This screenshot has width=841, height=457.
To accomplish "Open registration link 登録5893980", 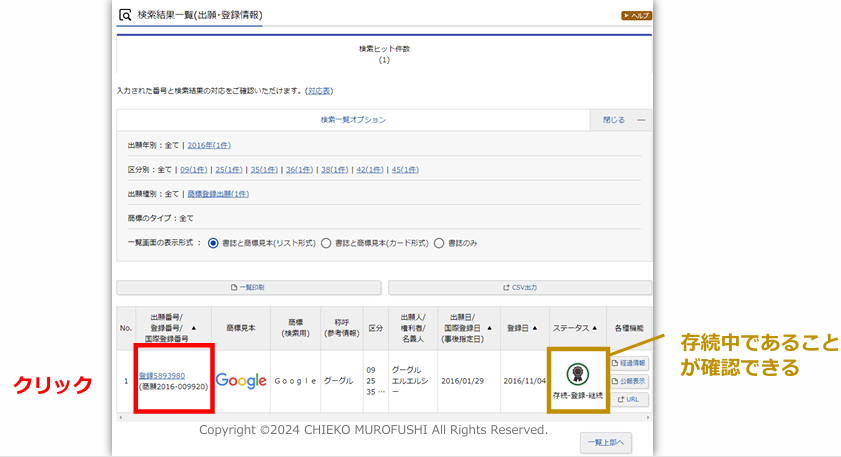I will coord(161,375).
